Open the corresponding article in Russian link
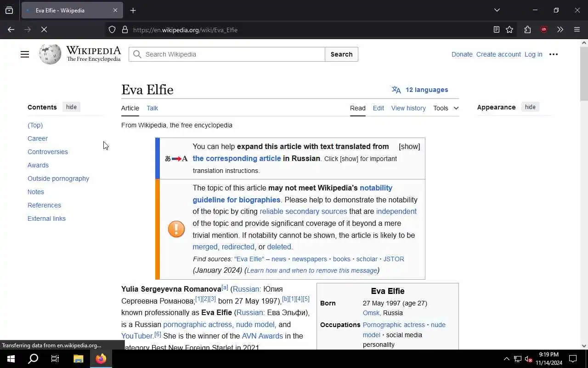The image size is (588, 368). click(237, 158)
